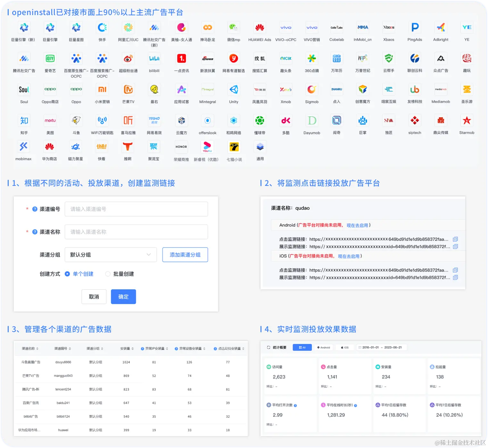This screenshot has width=488, height=448.
Task: Click the Starmob platform icon
Action: click(x=467, y=121)
